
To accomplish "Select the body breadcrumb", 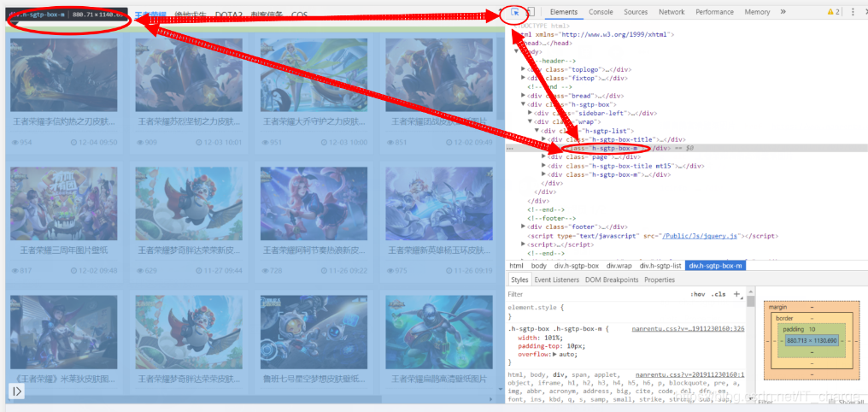I will coord(538,266).
